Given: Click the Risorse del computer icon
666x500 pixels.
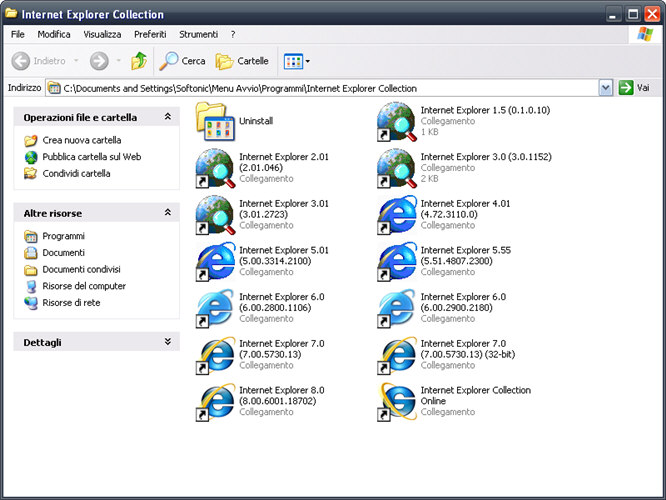Looking at the screenshot, I should 31,286.
